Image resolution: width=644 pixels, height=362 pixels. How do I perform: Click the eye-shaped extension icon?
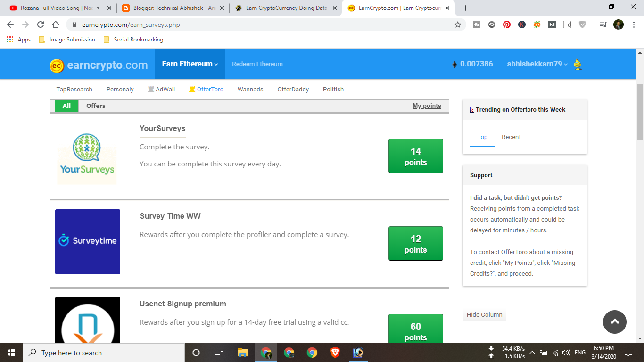(x=492, y=25)
